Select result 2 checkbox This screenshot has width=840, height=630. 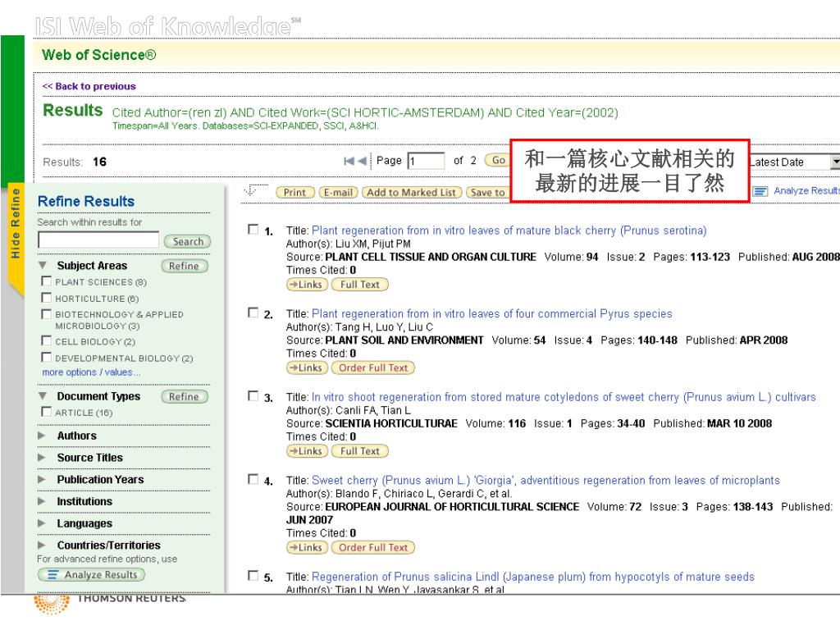(253, 313)
